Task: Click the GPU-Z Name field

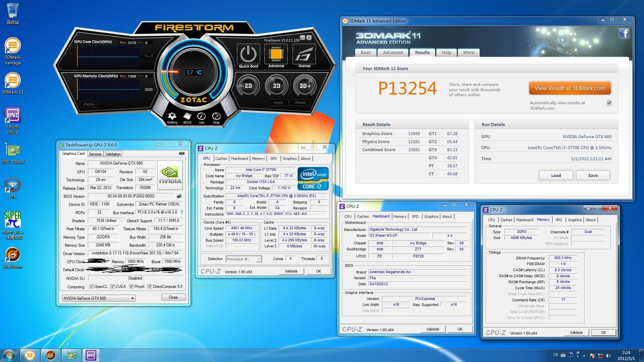Action: click(121, 163)
